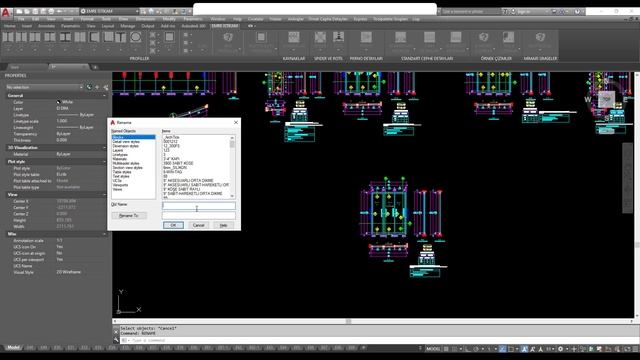Viewport: 640px width, 360px height.
Task: Open a new drawing tab with plus
Action: point(95,67)
